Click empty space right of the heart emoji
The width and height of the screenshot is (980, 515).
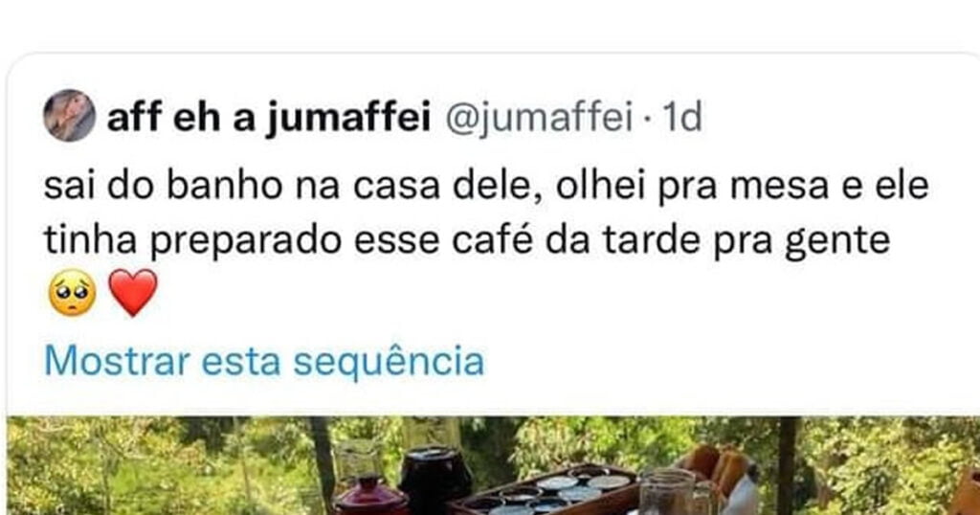(x=479, y=292)
